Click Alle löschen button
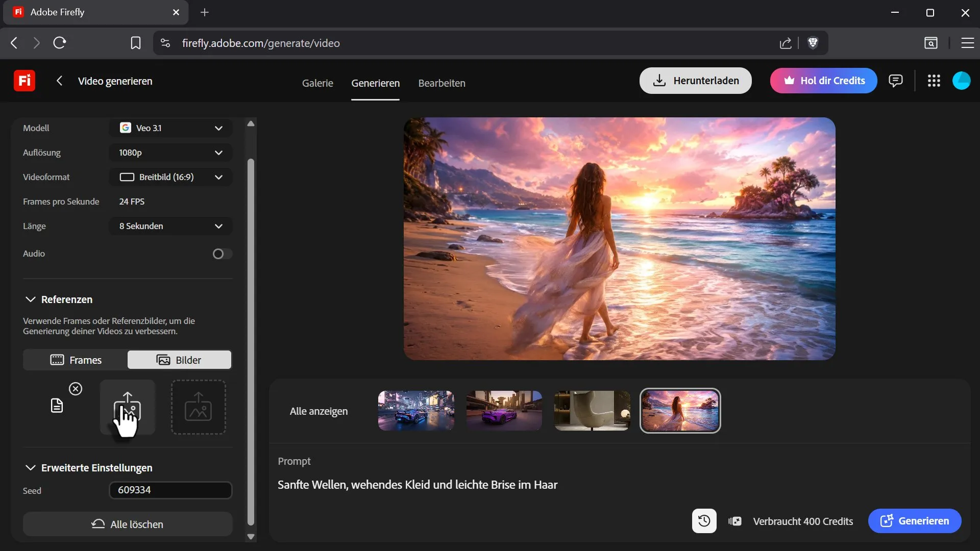 pyautogui.click(x=128, y=524)
